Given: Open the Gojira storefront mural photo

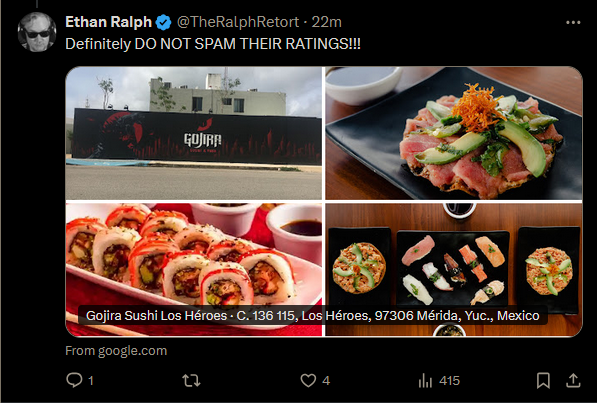Looking at the screenshot, I should pyautogui.click(x=193, y=133).
